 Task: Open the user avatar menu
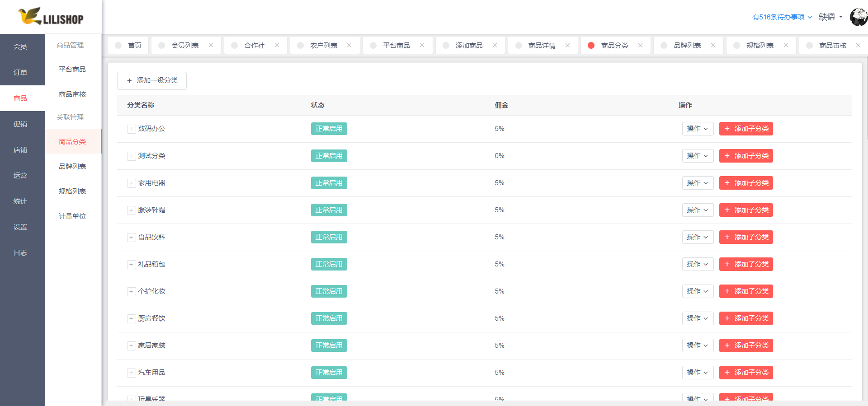tap(859, 17)
